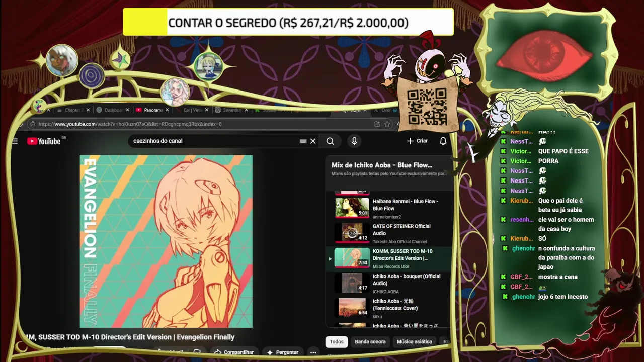The image size is (644, 362).
Task: Click 'Ichiko Aoba - 光輪 (Tenniscoats Cover)' title
Action: point(395,305)
